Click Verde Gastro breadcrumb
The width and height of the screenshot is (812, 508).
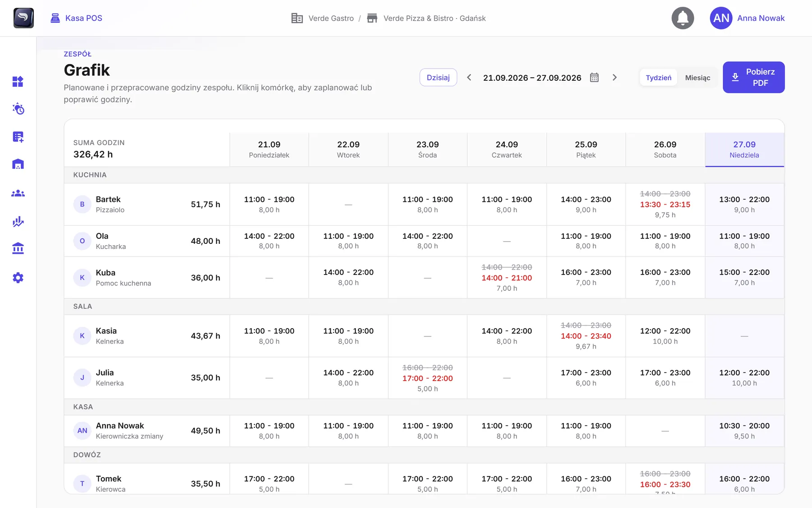coord(331,18)
